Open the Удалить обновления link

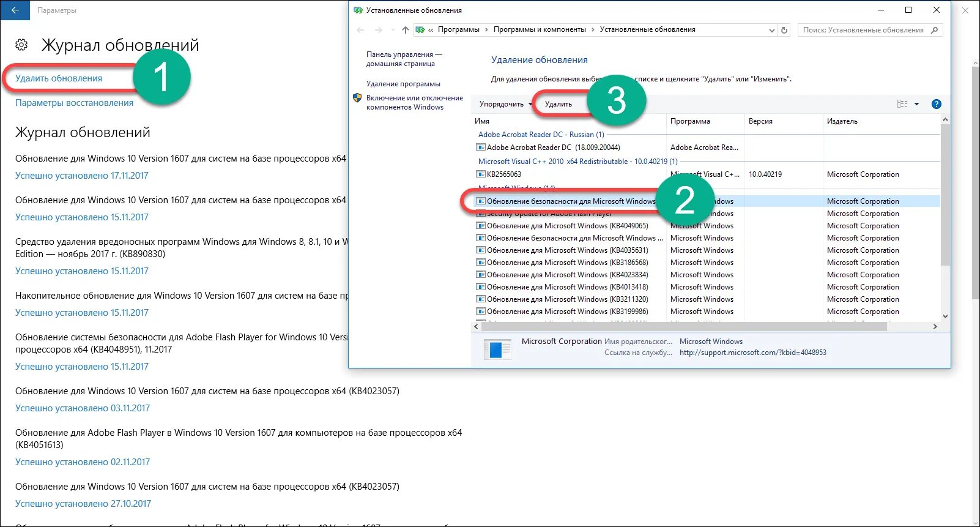click(x=59, y=78)
